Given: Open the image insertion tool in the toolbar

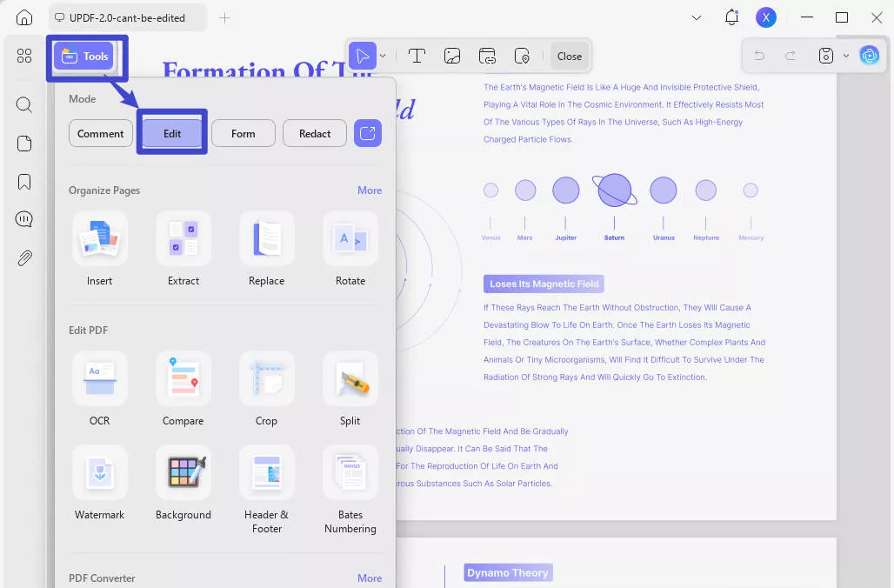Looking at the screenshot, I should point(452,55).
